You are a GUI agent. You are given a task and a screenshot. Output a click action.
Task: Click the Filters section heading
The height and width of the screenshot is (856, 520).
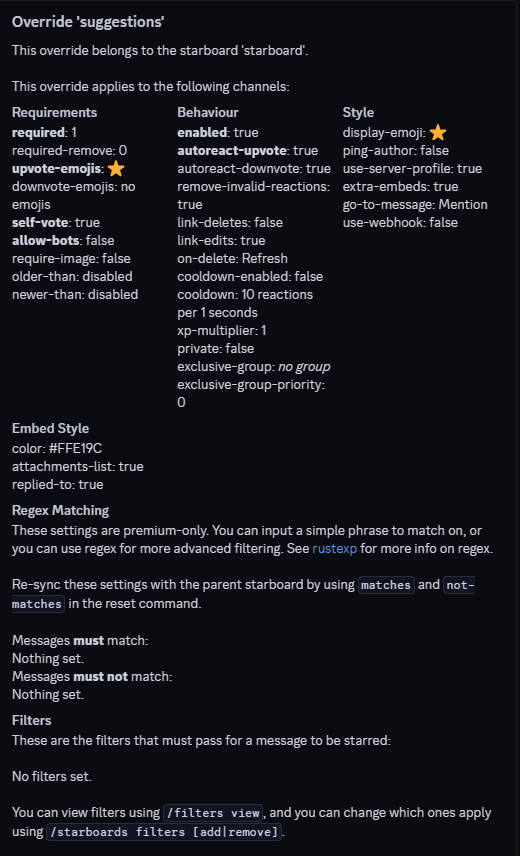click(32, 721)
